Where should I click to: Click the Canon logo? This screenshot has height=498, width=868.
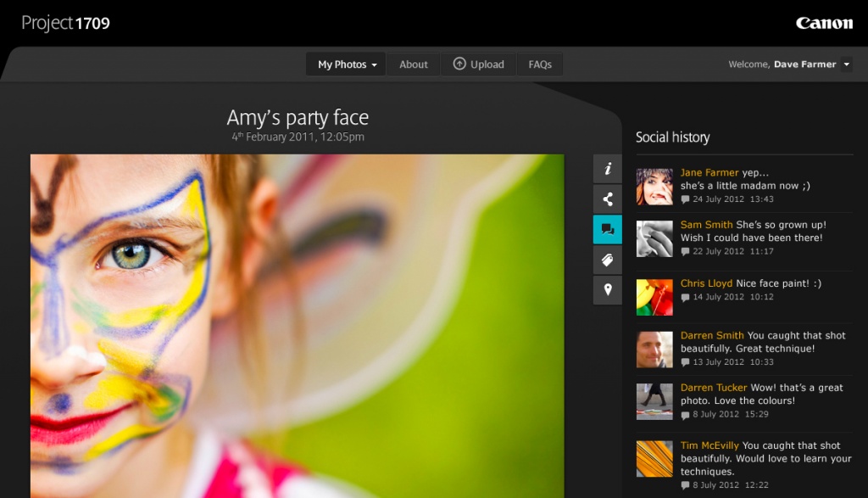coord(824,23)
